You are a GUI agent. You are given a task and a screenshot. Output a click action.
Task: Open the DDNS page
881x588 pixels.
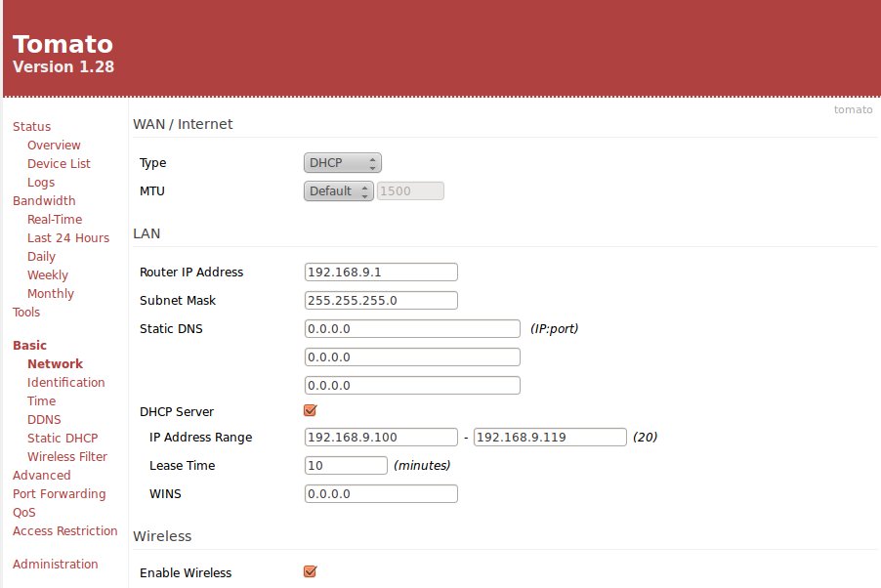(x=44, y=419)
